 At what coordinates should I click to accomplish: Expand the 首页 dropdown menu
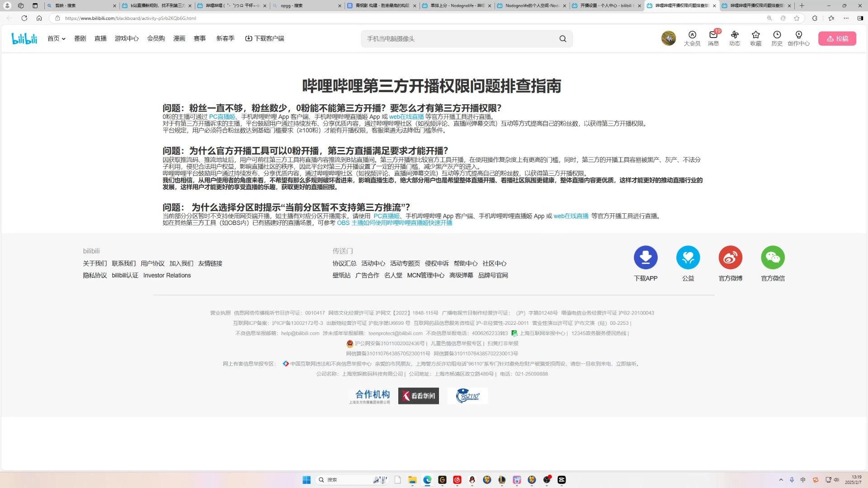(x=57, y=38)
